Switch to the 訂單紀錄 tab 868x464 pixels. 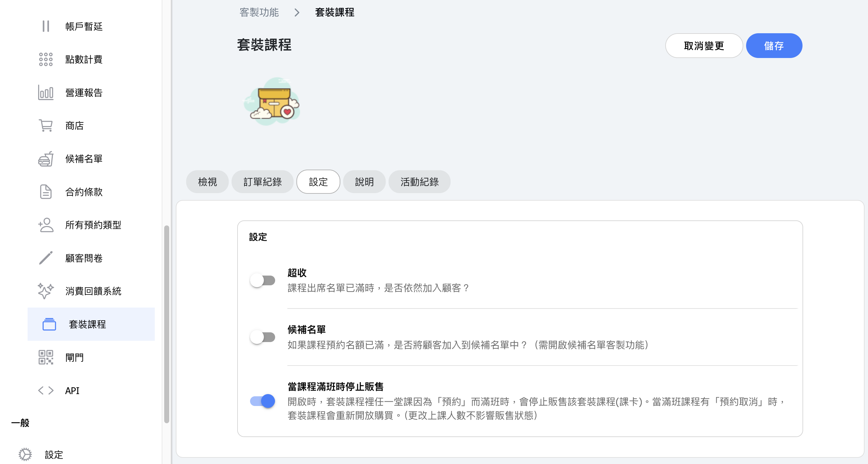pos(263,182)
